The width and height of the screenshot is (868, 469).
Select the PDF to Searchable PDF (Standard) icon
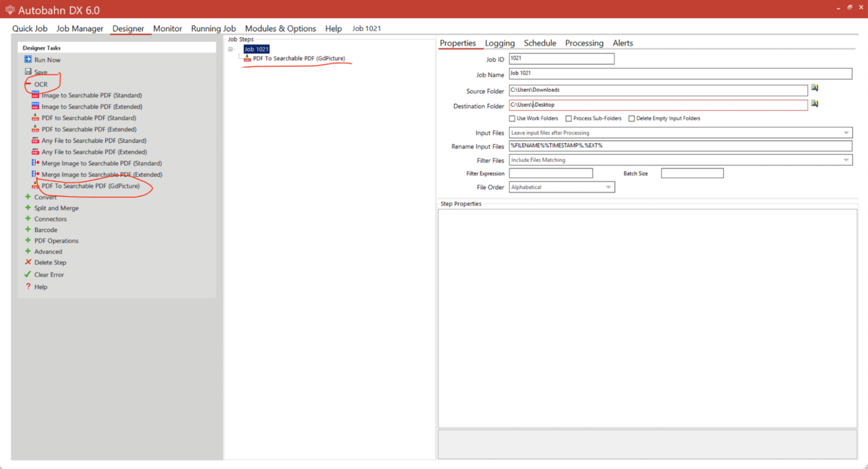pos(35,118)
